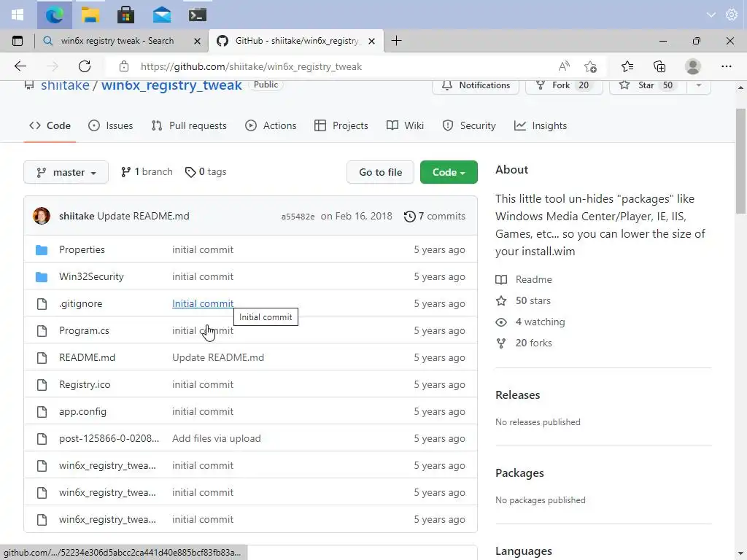Screen dimensions: 747x560
Task: Open the shiitake user profile link
Action: pyautogui.click(x=65, y=85)
